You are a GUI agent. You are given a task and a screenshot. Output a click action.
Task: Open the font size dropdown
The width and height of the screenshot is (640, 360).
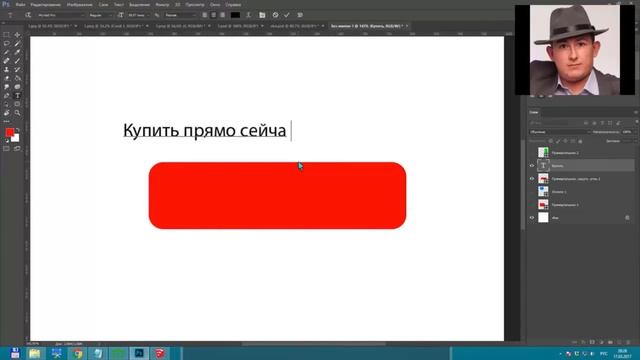(x=138, y=15)
